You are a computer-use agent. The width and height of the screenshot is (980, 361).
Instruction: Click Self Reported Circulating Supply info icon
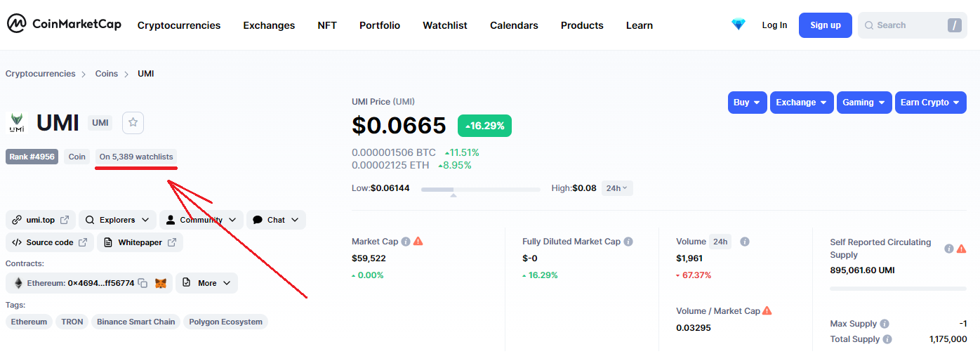coord(949,249)
